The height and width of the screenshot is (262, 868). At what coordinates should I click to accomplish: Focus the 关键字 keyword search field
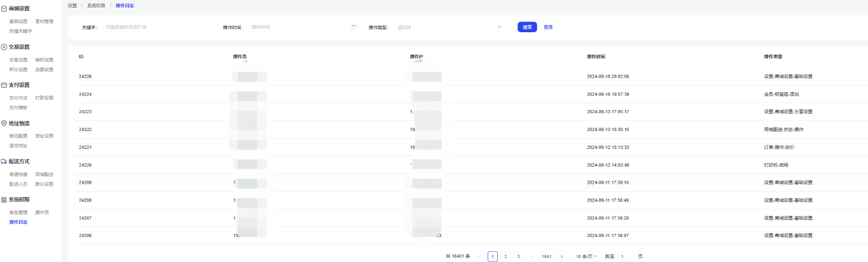(x=158, y=27)
